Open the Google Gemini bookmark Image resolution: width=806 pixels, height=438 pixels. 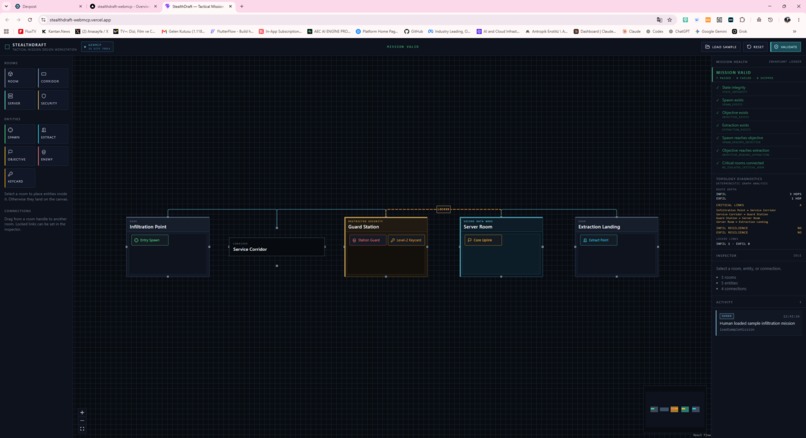point(711,31)
